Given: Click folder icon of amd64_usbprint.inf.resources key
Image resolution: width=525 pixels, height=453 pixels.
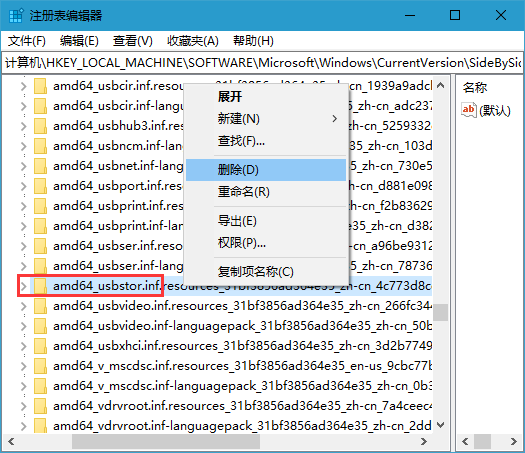Looking at the screenshot, I should (40, 206).
